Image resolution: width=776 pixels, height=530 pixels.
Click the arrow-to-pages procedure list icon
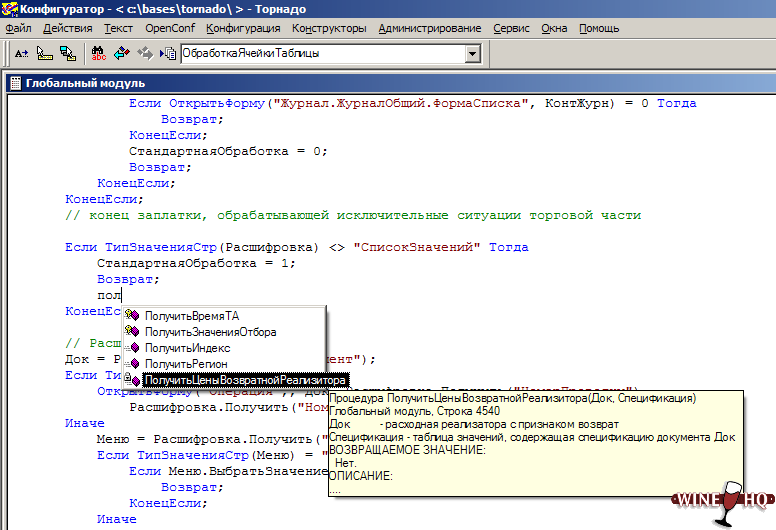[x=168, y=53]
